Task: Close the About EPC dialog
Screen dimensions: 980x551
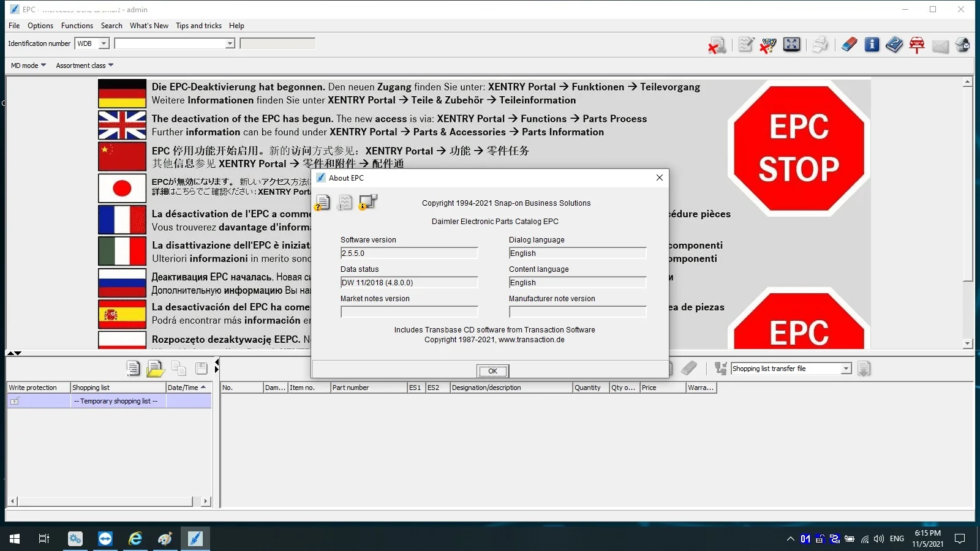Action: (x=659, y=178)
